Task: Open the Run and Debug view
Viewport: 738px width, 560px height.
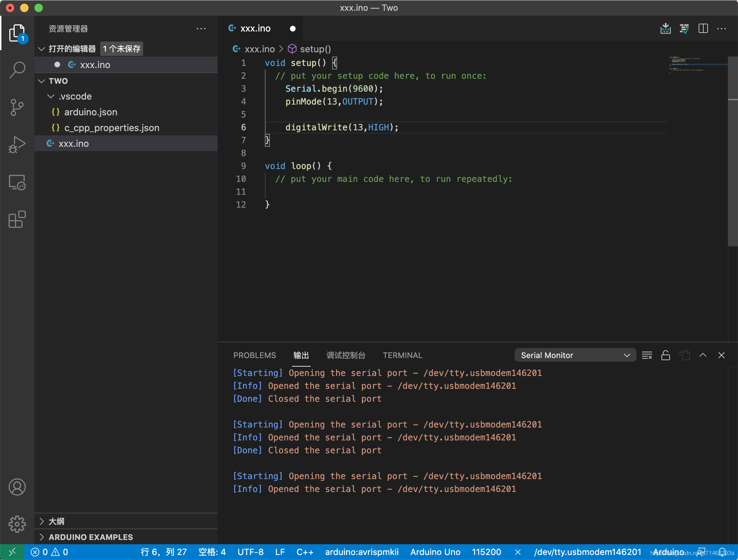Action: (17, 144)
